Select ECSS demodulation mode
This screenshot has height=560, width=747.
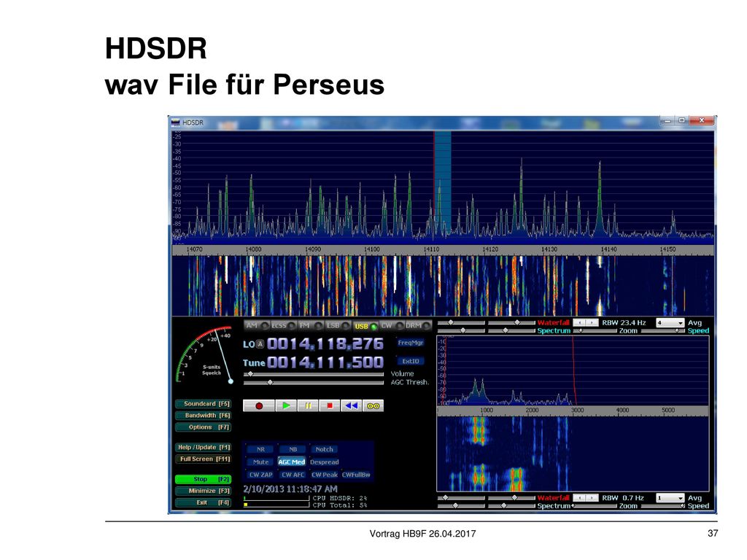click(x=284, y=326)
